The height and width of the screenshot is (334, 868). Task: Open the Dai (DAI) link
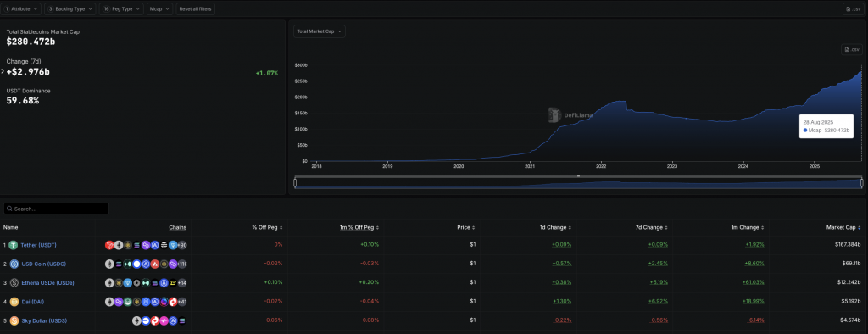click(32, 302)
